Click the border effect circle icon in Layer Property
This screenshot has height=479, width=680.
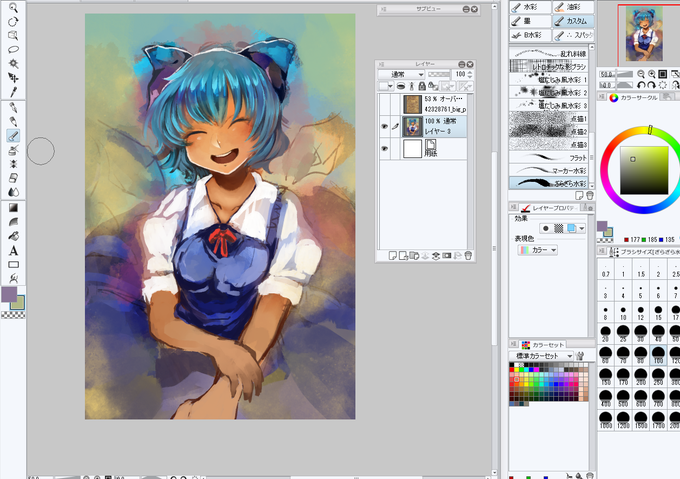click(x=546, y=228)
